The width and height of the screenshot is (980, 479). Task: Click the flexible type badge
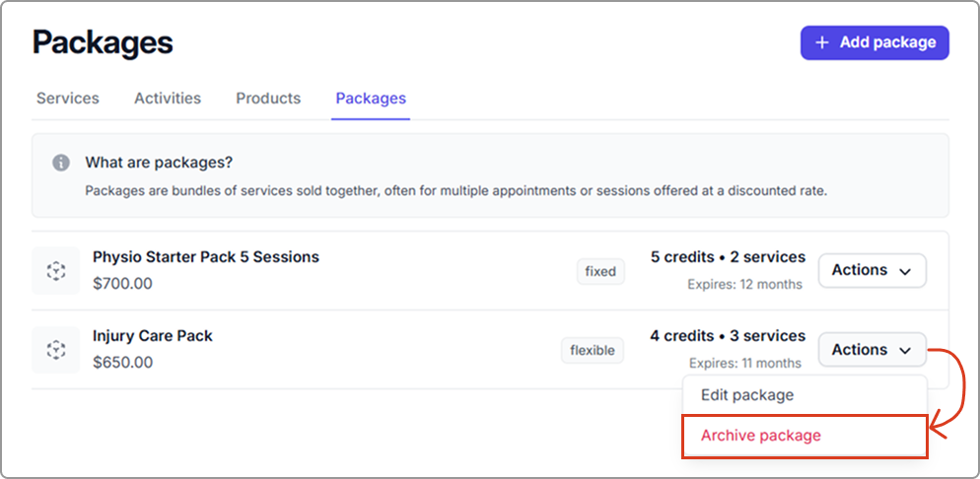point(593,350)
